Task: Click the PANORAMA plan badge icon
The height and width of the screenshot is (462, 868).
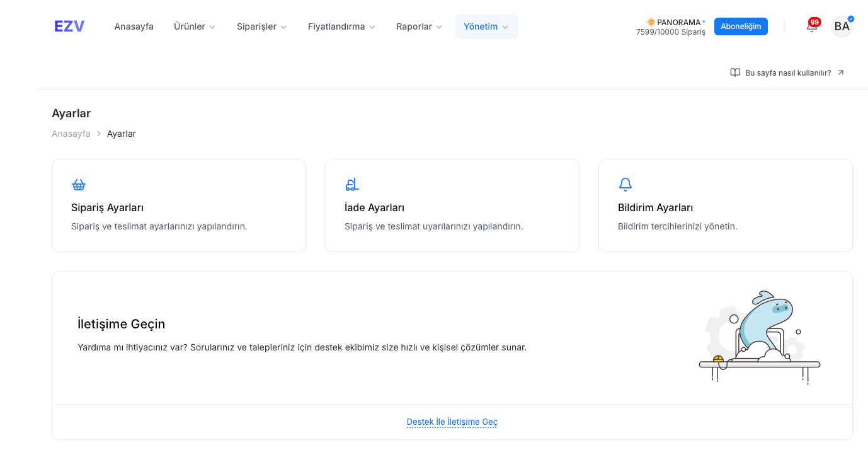Action: pos(651,22)
